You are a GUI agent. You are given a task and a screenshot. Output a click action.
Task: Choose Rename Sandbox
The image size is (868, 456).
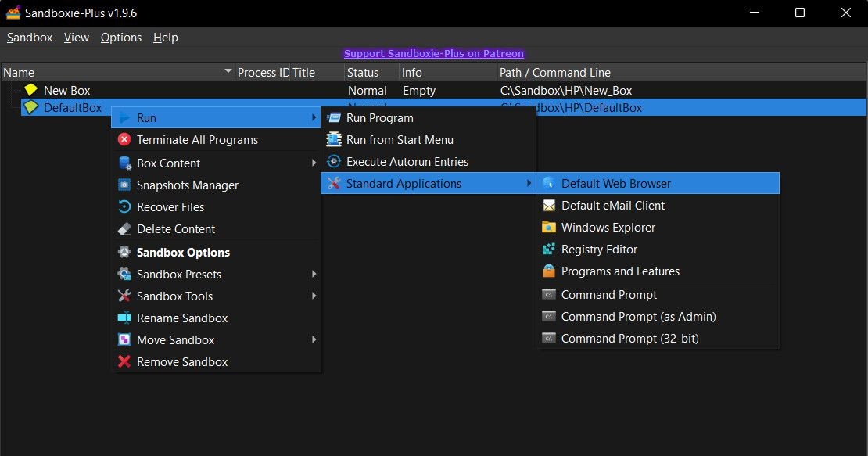pos(216,318)
